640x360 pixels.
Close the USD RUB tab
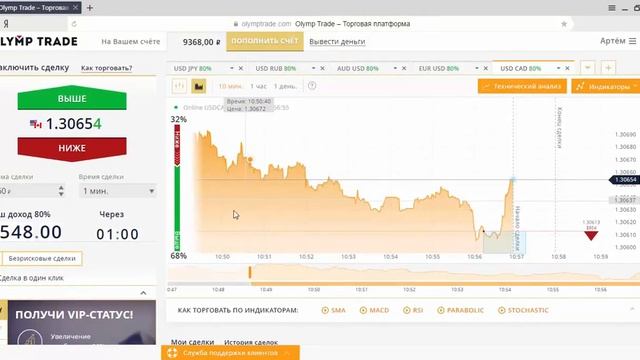coord(322,68)
